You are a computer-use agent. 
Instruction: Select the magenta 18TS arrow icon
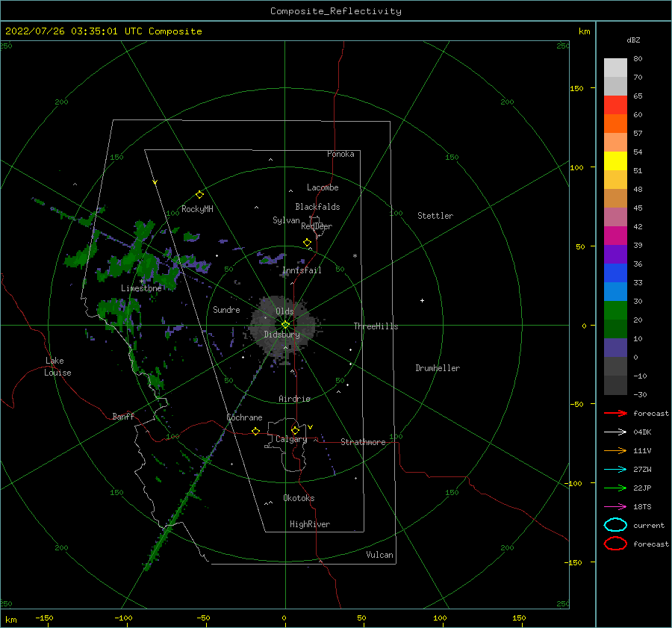pyautogui.click(x=615, y=507)
